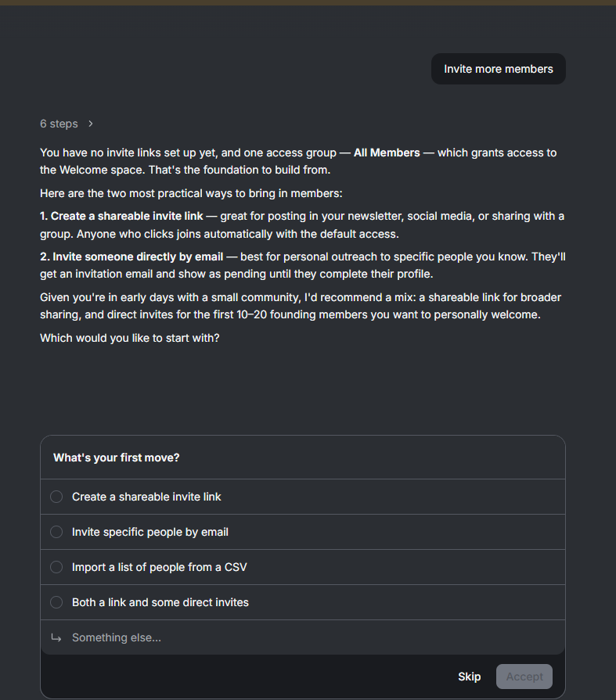Click the 'Which would you like to start with?' line
Viewport: 616px width, 700px height.
(x=130, y=338)
